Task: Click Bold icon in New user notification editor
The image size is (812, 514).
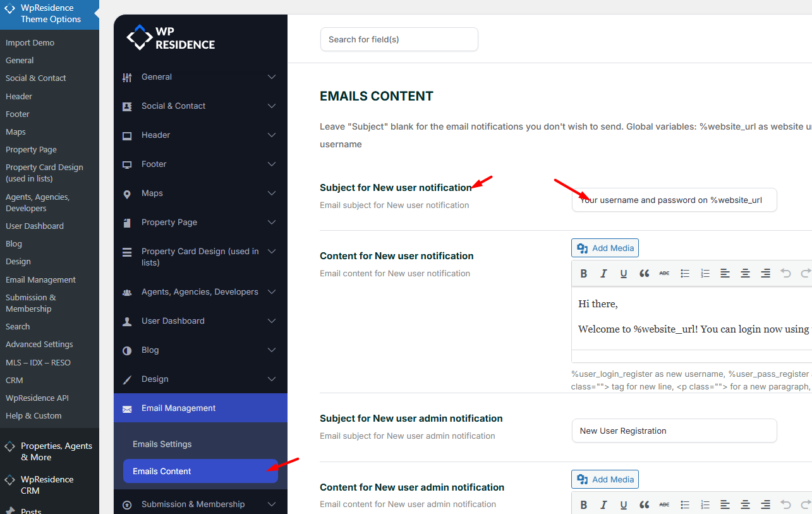Action: click(x=584, y=273)
